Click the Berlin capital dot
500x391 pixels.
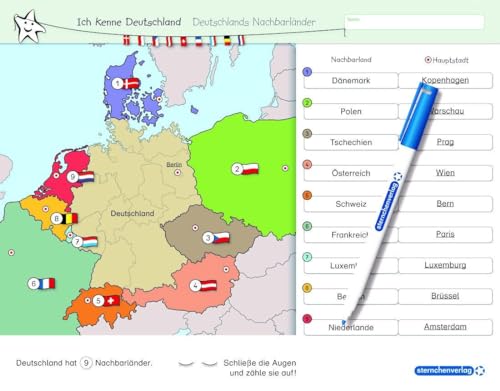[x=178, y=172]
